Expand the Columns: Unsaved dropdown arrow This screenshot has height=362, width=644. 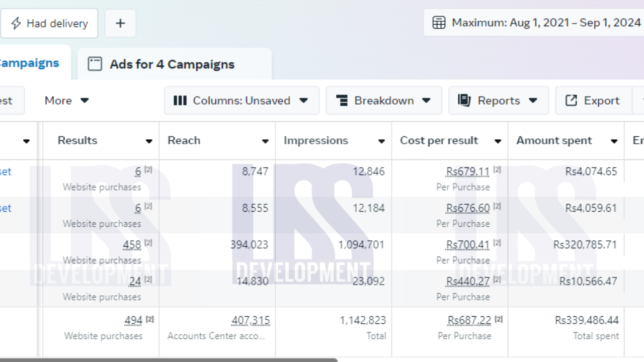(x=304, y=101)
